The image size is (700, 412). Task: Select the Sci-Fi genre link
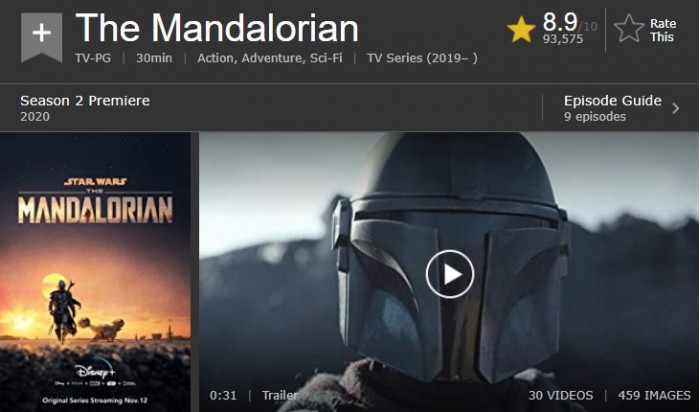326,58
